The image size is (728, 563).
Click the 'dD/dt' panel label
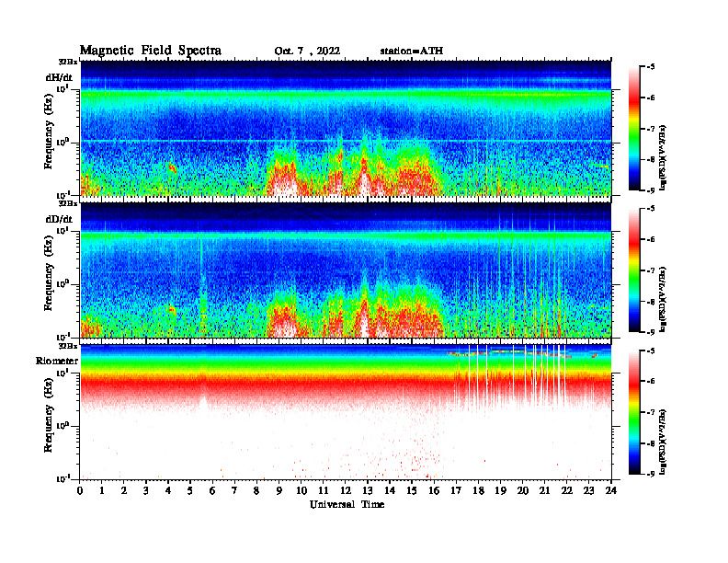tap(59, 219)
